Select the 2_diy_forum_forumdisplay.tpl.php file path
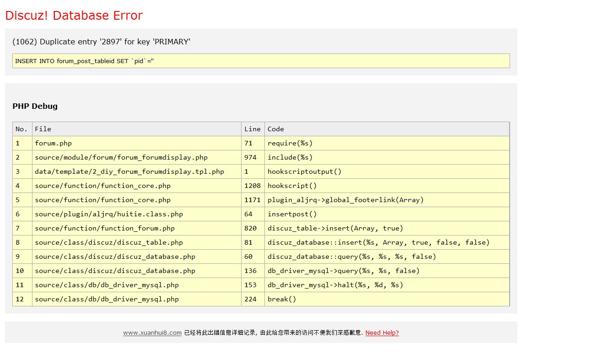Image resolution: width=613 pixels, height=364 pixels. click(129, 171)
